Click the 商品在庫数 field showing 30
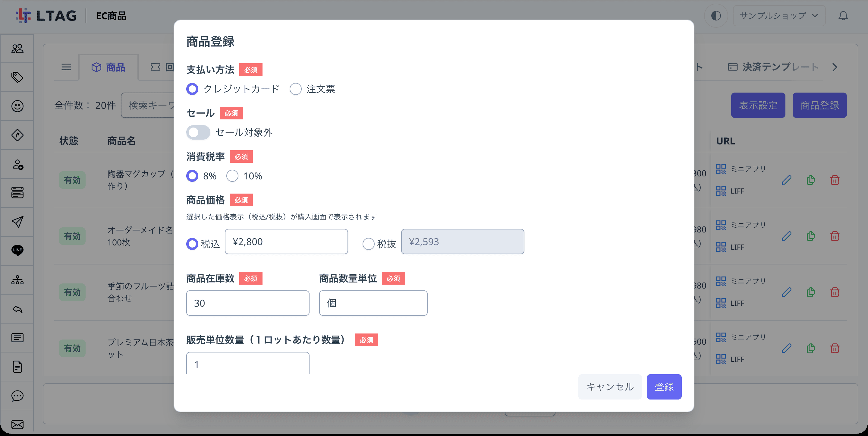Screen dimensions: 868x436 point(248,303)
